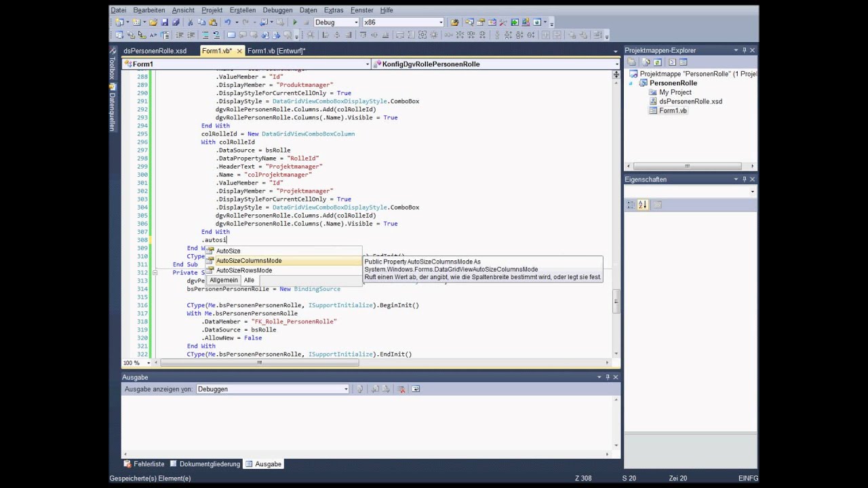Close the Form1.vb* editor tab
868x488 pixels.
click(x=239, y=51)
